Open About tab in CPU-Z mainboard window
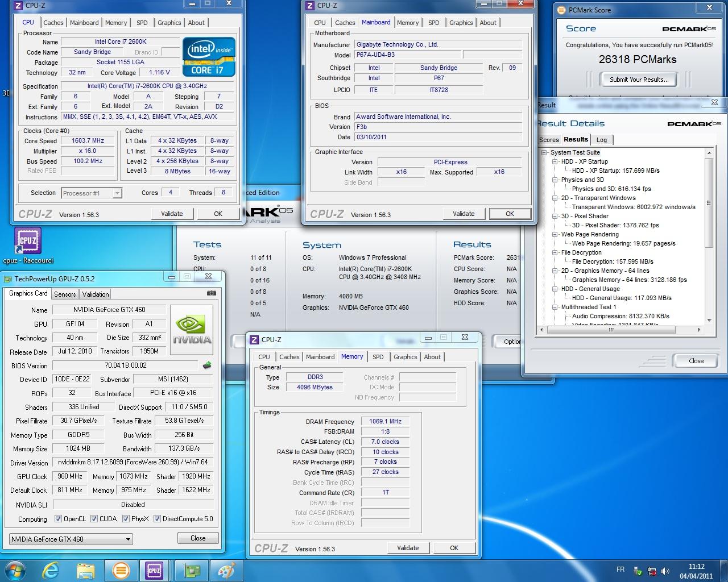Viewport: 728px width, 582px height. pos(488,23)
